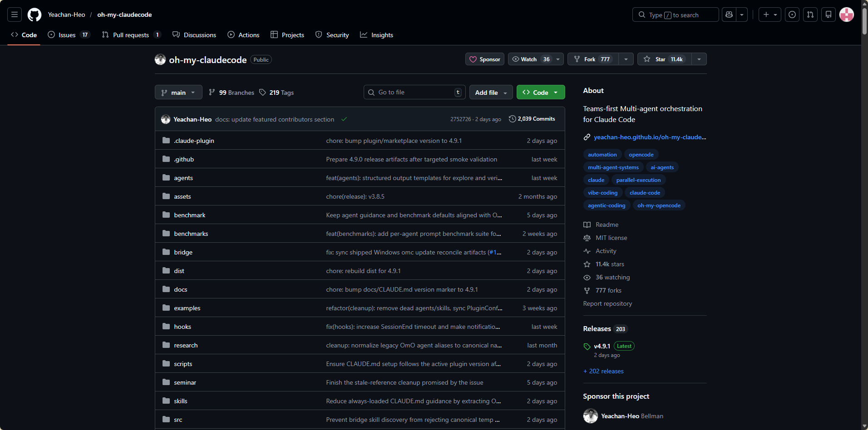The height and width of the screenshot is (430, 868).
Task: Star the oh-my-claudecode repository
Action: tap(665, 59)
